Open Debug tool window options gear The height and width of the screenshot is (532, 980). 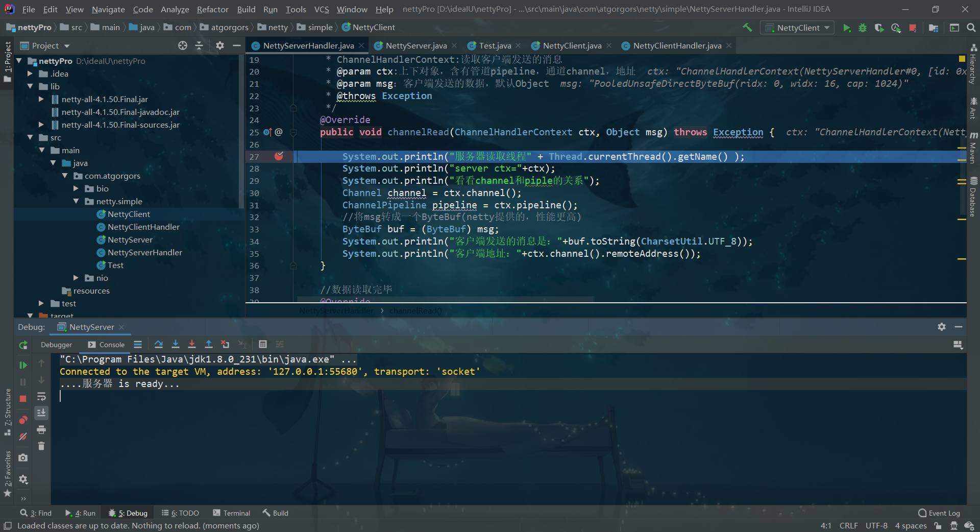(942, 327)
